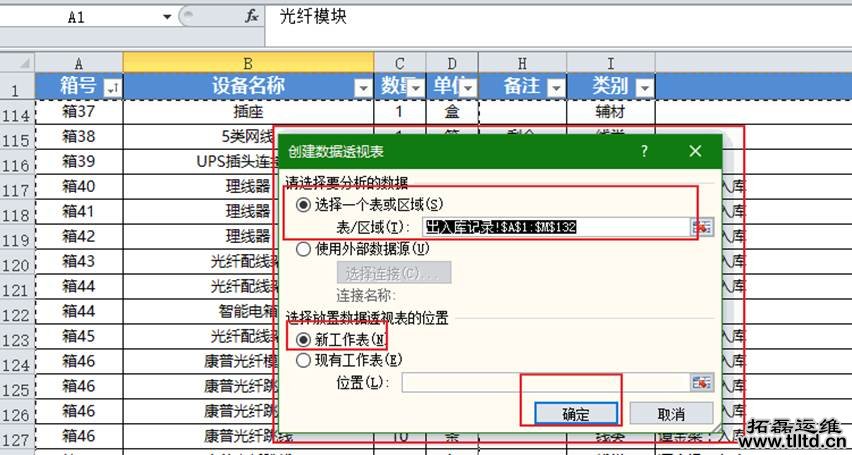Click the 表/区域 range input field
852x455 pixels.
556,227
